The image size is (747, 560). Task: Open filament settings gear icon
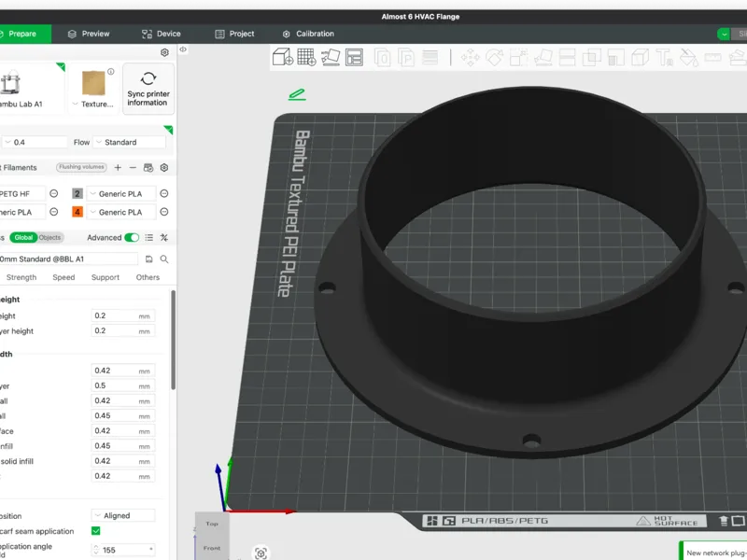pyautogui.click(x=164, y=168)
